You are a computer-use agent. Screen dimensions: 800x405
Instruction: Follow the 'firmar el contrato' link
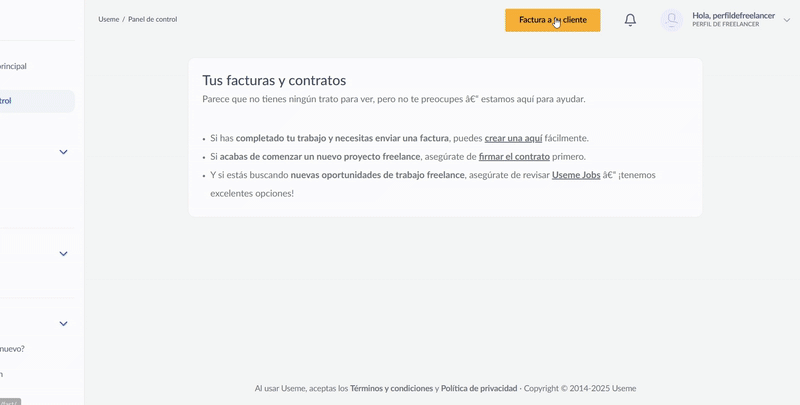click(x=514, y=157)
